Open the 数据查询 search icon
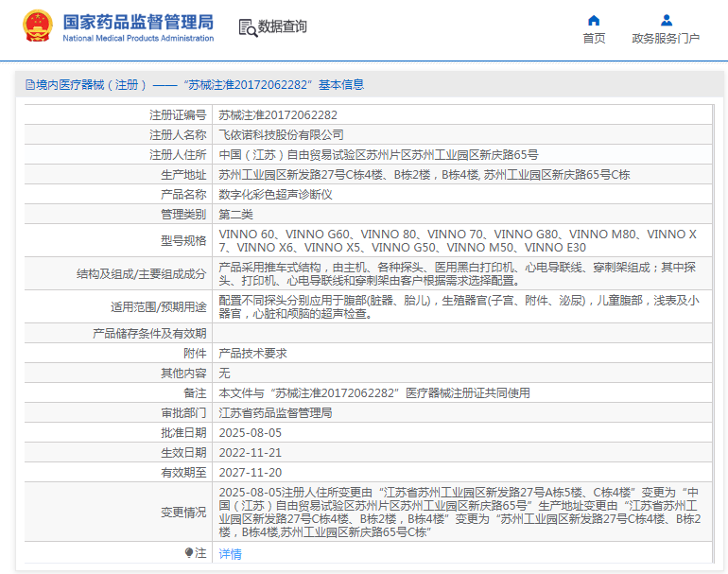728x574 pixels. click(x=248, y=27)
